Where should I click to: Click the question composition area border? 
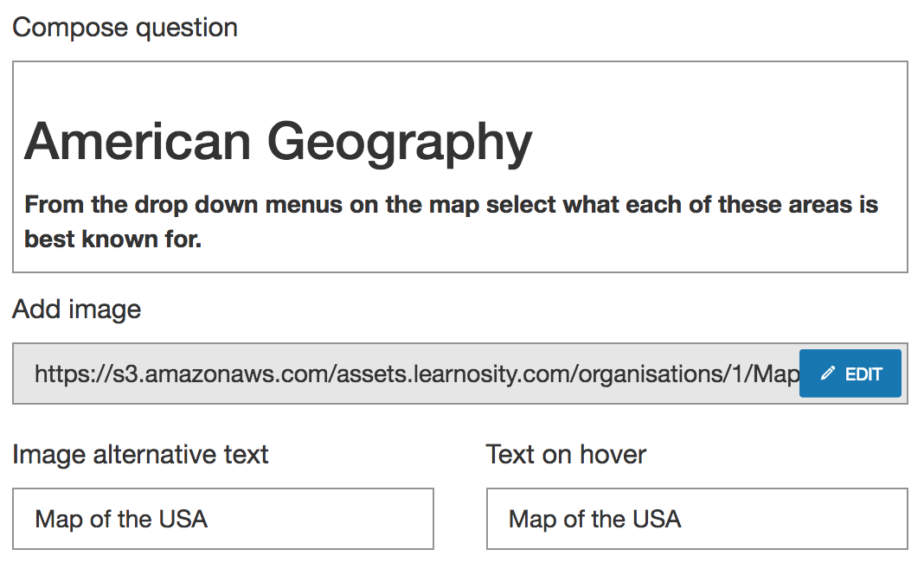tap(459, 60)
